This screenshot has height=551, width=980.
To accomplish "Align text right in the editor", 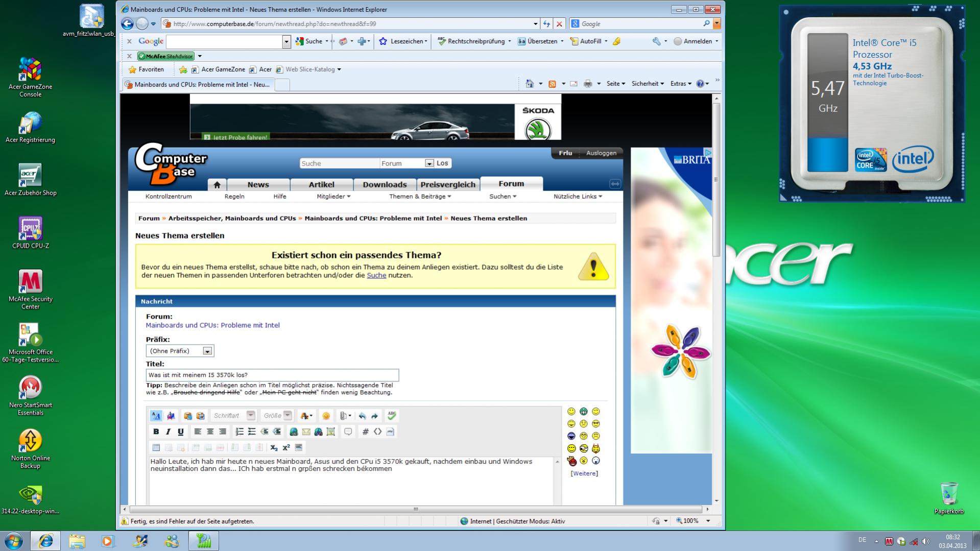I will point(222,432).
